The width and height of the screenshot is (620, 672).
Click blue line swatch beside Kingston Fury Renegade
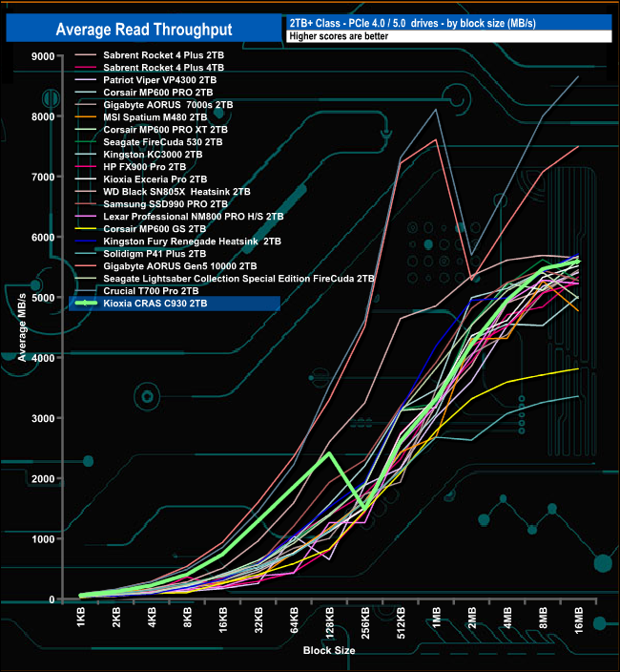85,241
